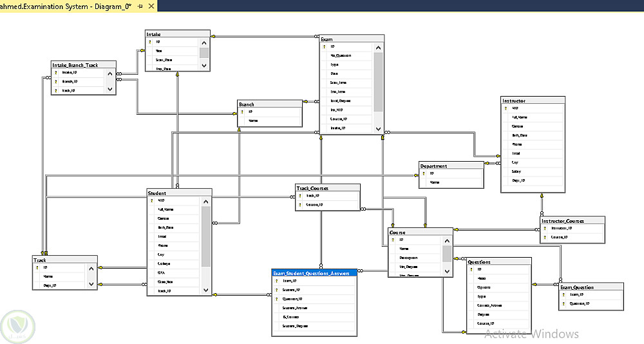Image resolution: width=644 pixels, height=344 pixels.
Task: Click the Branch table header
Action: pyautogui.click(x=270, y=104)
